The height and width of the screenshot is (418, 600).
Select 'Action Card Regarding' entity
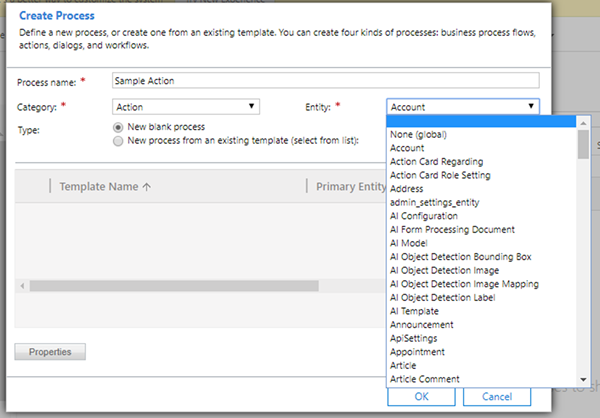coord(436,162)
